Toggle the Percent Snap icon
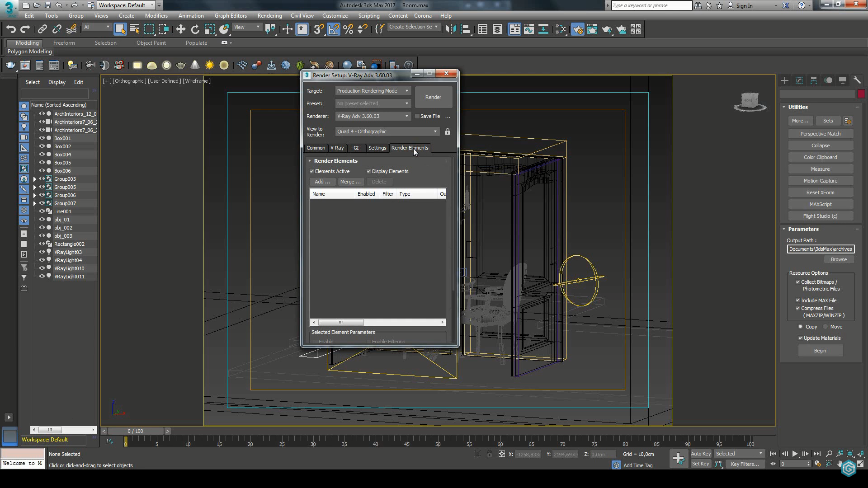This screenshot has width=868, height=488. click(348, 29)
